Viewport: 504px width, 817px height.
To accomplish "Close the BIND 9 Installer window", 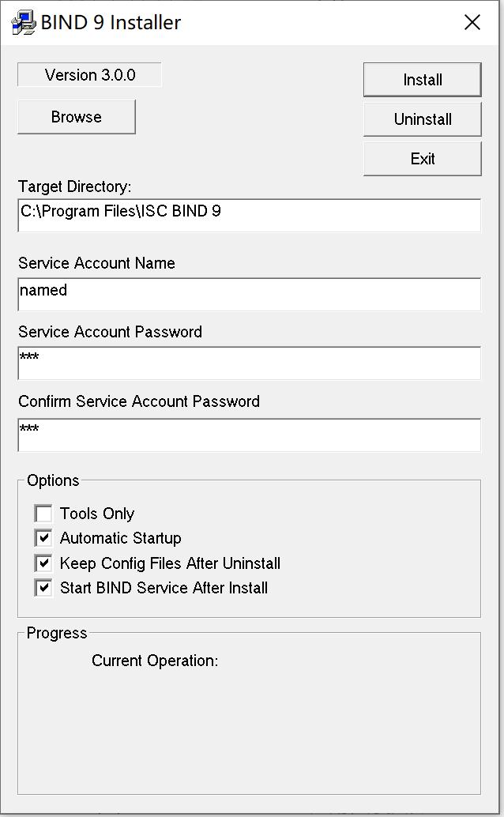I will tap(472, 22).
